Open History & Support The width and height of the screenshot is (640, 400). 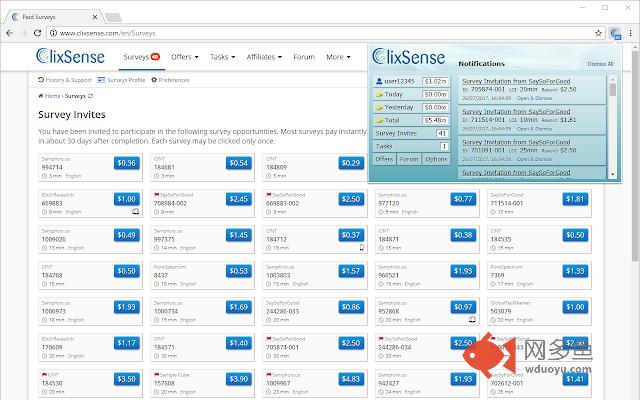[65, 80]
